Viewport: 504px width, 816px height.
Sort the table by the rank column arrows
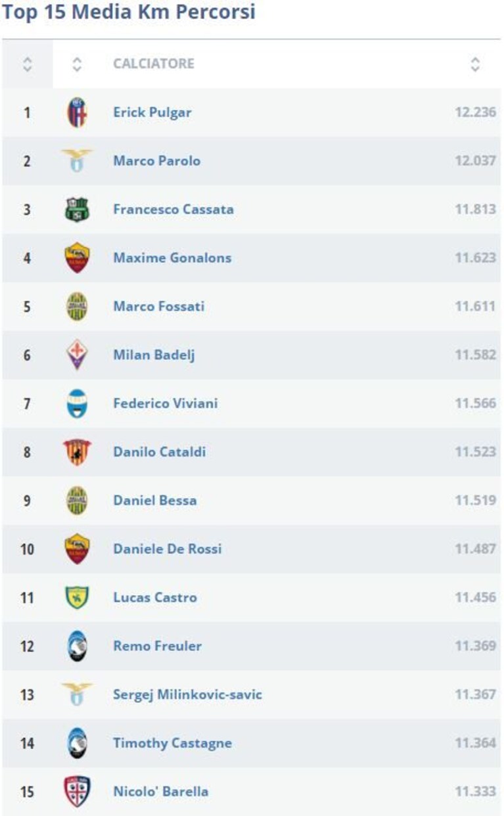[27, 64]
